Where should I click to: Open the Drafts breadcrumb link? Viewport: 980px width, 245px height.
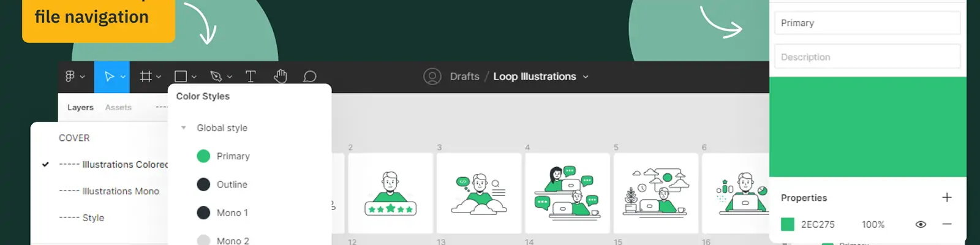(x=464, y=77)
